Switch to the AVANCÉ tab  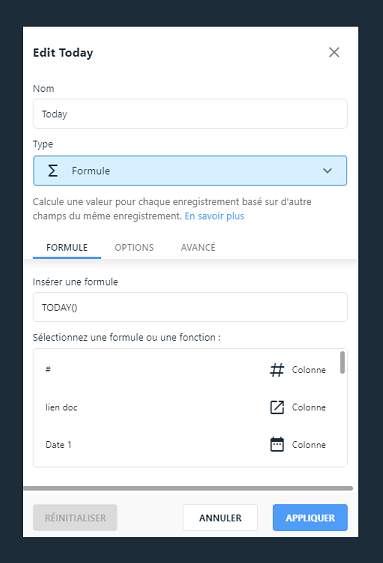pos(198,247)
